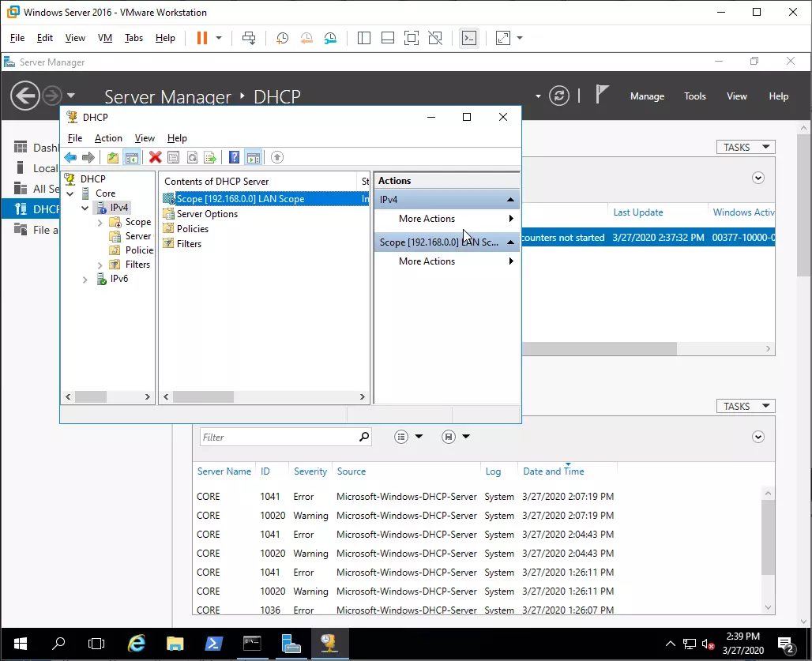The image size is (812, 661).
Task: Open More Actions under Scope [192.168.0.0]
Action: tap(447, 261)
